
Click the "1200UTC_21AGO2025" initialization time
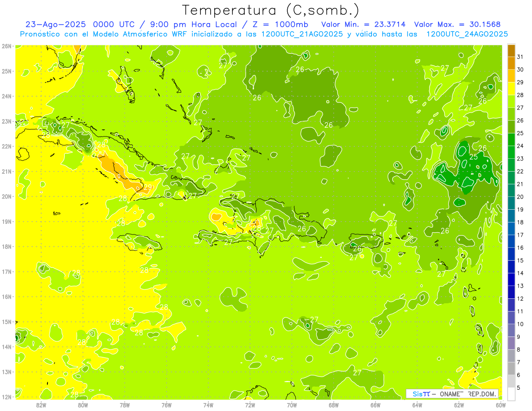click(302, 34)
